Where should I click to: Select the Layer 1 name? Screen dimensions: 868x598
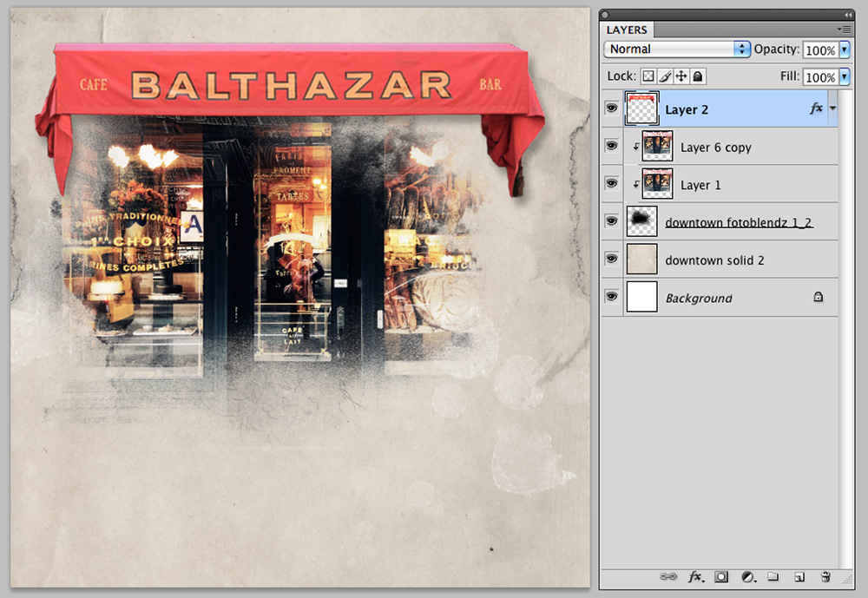(700, 185)
